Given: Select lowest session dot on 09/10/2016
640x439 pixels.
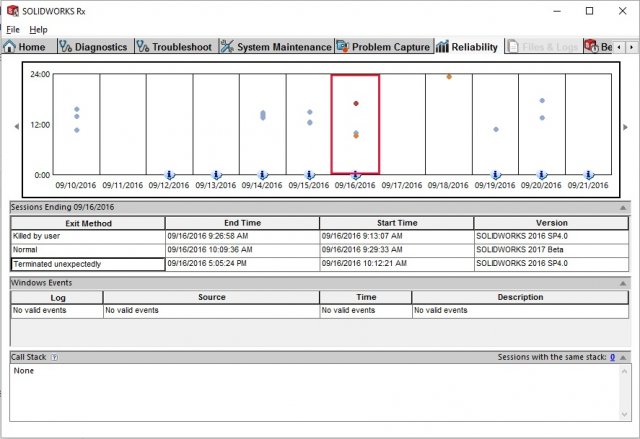Looking at the screenshot, I should tap(77, 130).
